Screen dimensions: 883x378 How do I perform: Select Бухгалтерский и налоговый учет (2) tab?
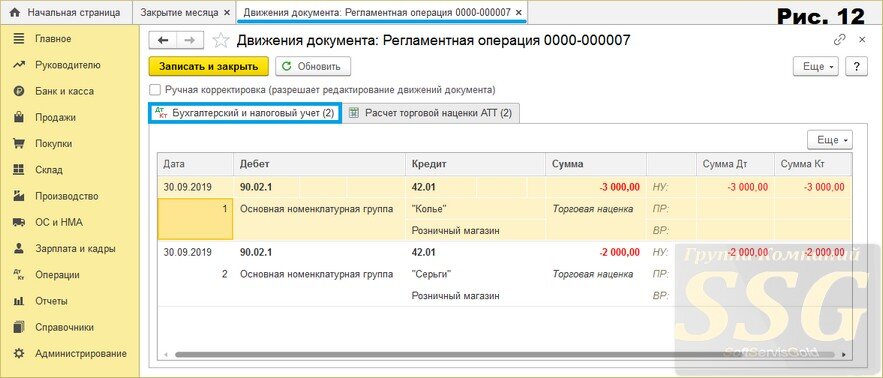coord(246,113)
